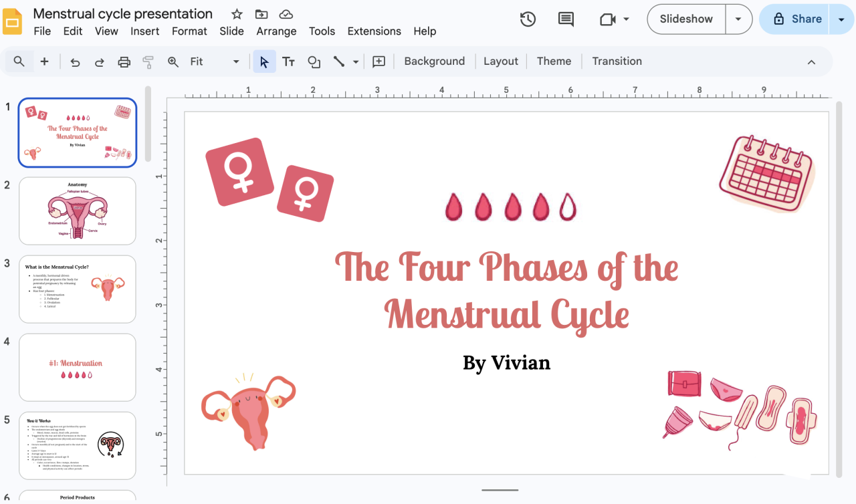Image resolution: width=856 pixels, height=504 pixels.
Task: Select the 'By Vivian' subtitle text
Action: coord(507,363)
